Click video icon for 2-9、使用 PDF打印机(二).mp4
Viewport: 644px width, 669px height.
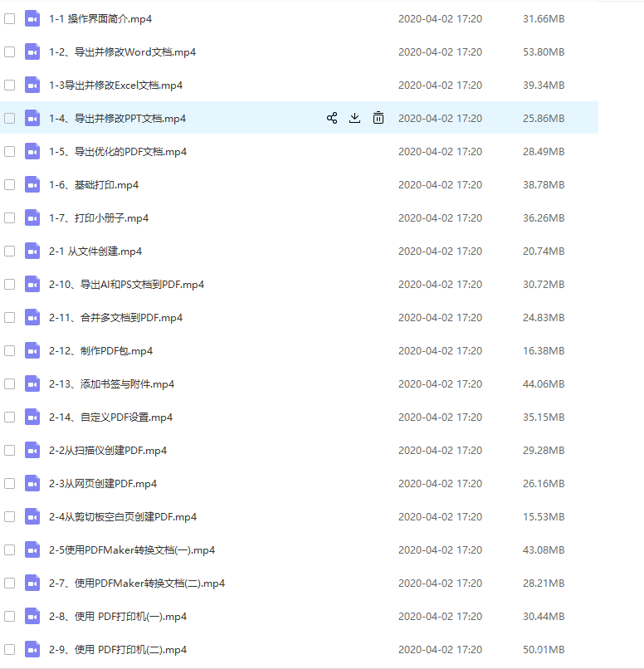click(32, 649)
